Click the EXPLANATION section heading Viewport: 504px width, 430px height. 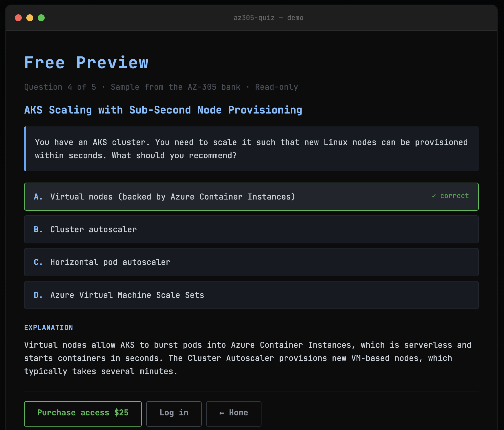tap(48, 328)
